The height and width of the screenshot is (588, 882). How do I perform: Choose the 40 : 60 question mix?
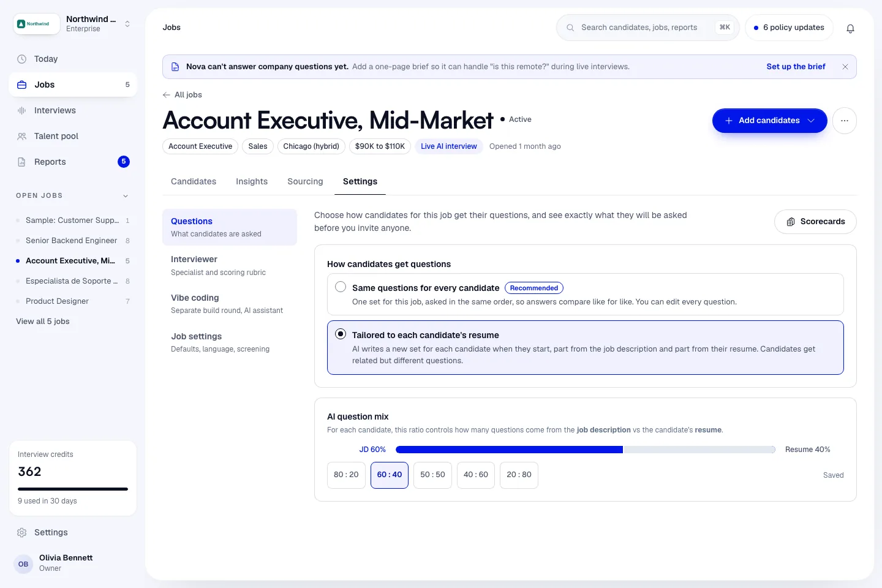tap(476, 475)
